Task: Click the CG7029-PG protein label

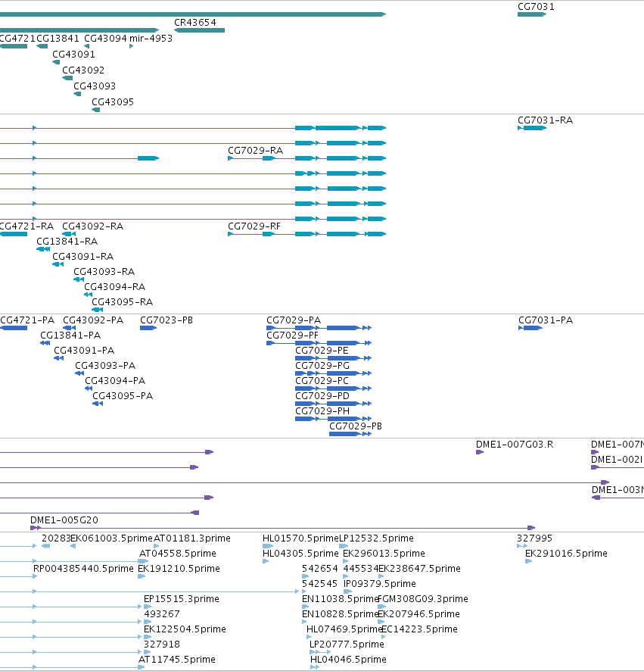Action: click(x=322, y=366)
